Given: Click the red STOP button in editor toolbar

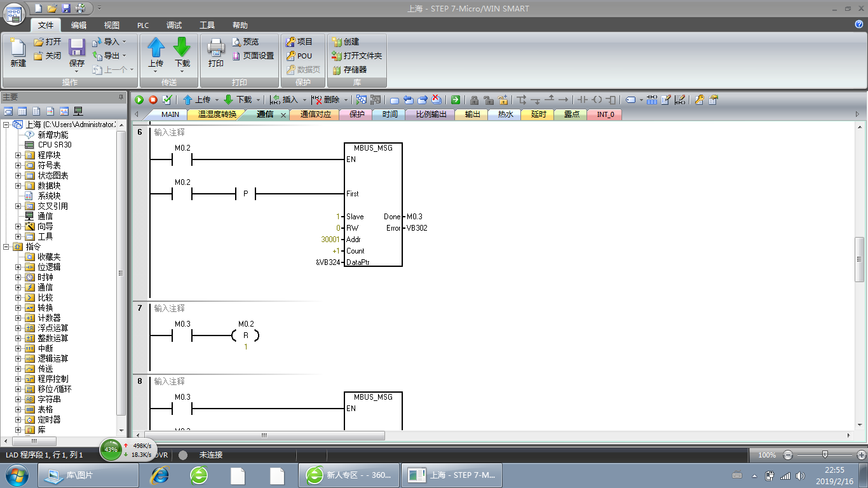Looking at the screenshot, I should click(153, 100).
